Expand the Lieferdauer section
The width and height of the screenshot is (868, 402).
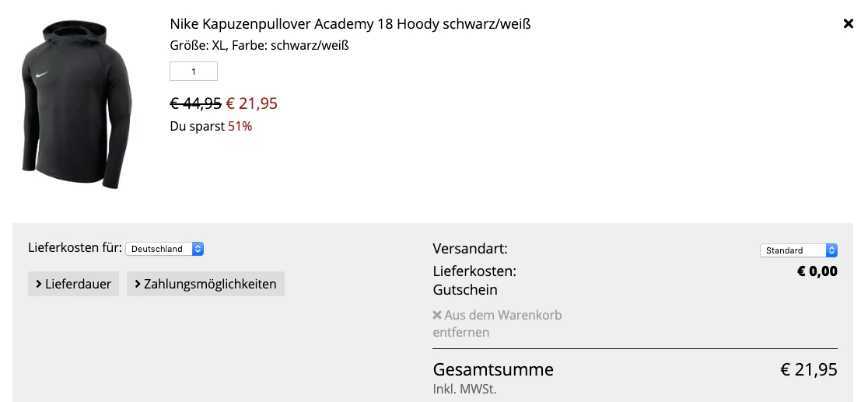click(74, 284)
